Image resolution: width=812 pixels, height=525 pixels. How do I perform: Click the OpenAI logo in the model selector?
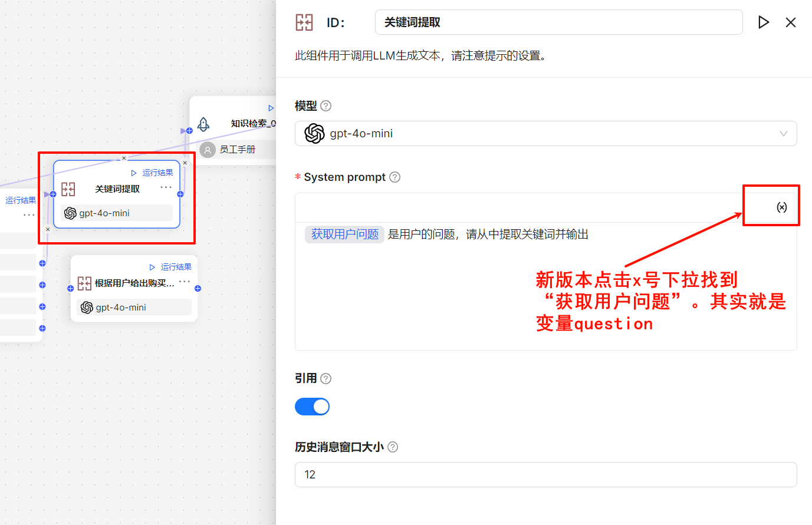click(x=315, y=134)
